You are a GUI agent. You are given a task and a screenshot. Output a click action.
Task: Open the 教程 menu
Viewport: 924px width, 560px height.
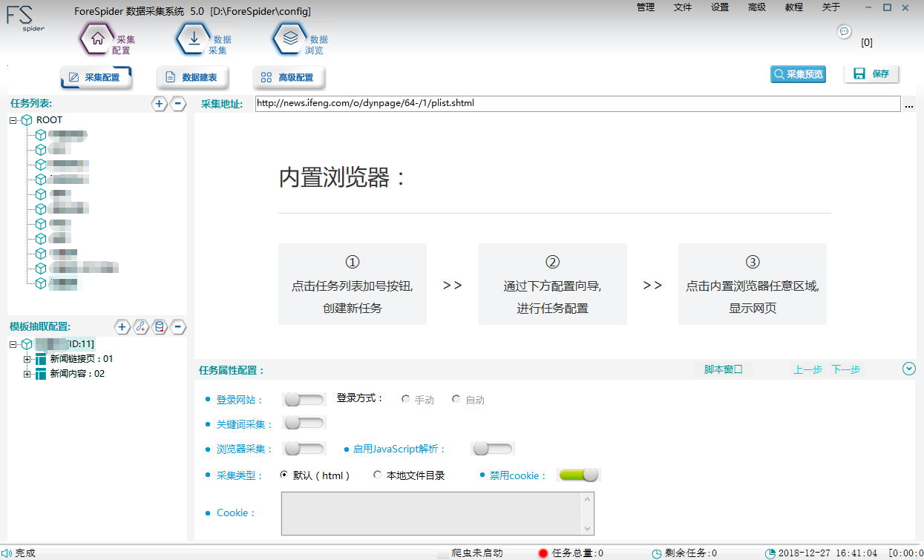[x=794, y=7]
